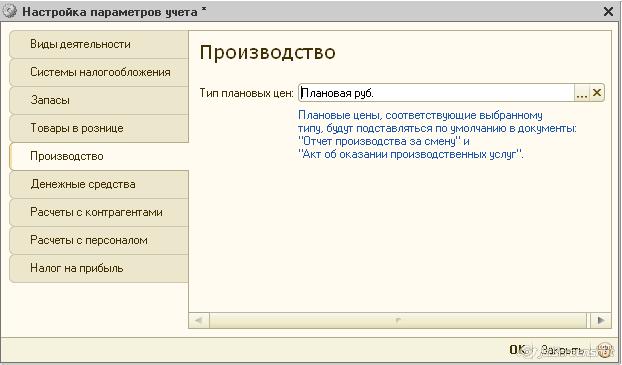Close the Настройка параметров учета window
Viewport: 622px width, 365px height.
pyautogui.click(x=608, y=12)
